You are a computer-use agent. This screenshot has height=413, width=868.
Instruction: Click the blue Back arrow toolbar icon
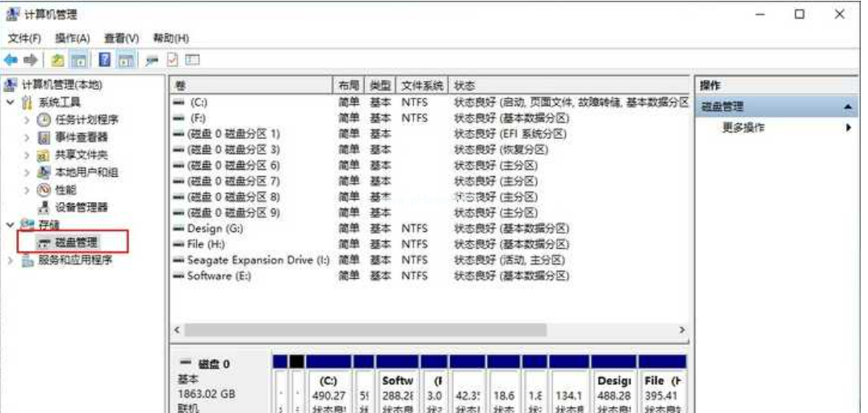[10, 61]
